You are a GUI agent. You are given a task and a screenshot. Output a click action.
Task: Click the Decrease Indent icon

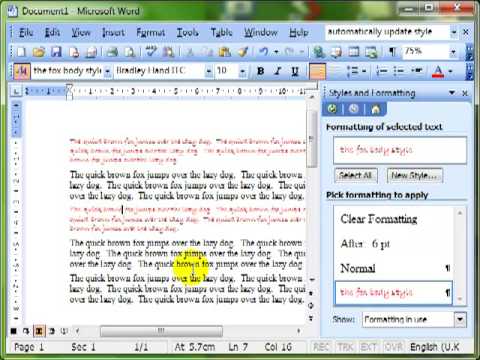click(x=417, y=71)
